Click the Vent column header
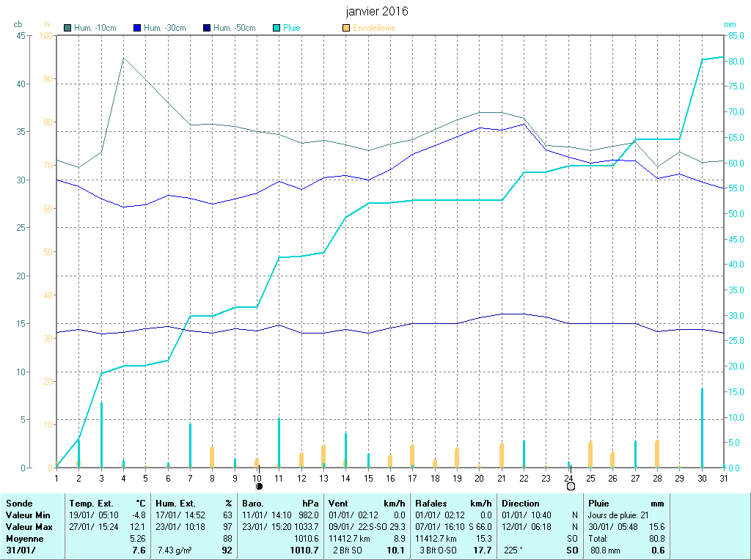Viewport: 751px width, 560px height. (x=338, y=504)
